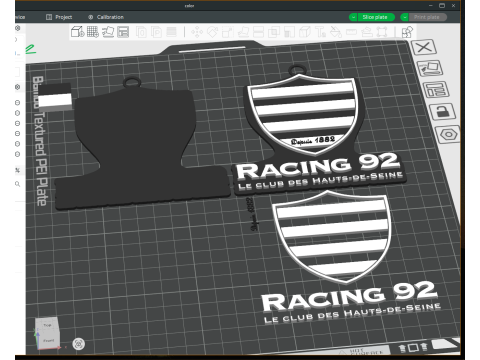Select the lower white Racing 92 shield
The height and width of the screenshot is (360, 480).
tap(332, 237)
